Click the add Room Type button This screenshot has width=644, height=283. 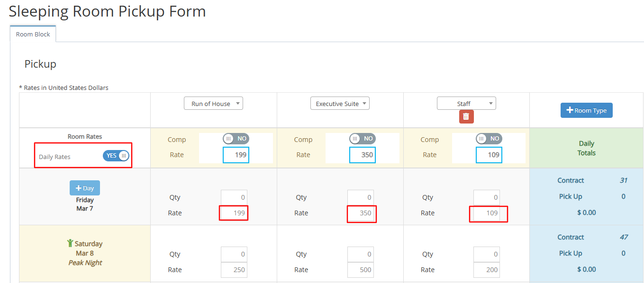point(586,110)
